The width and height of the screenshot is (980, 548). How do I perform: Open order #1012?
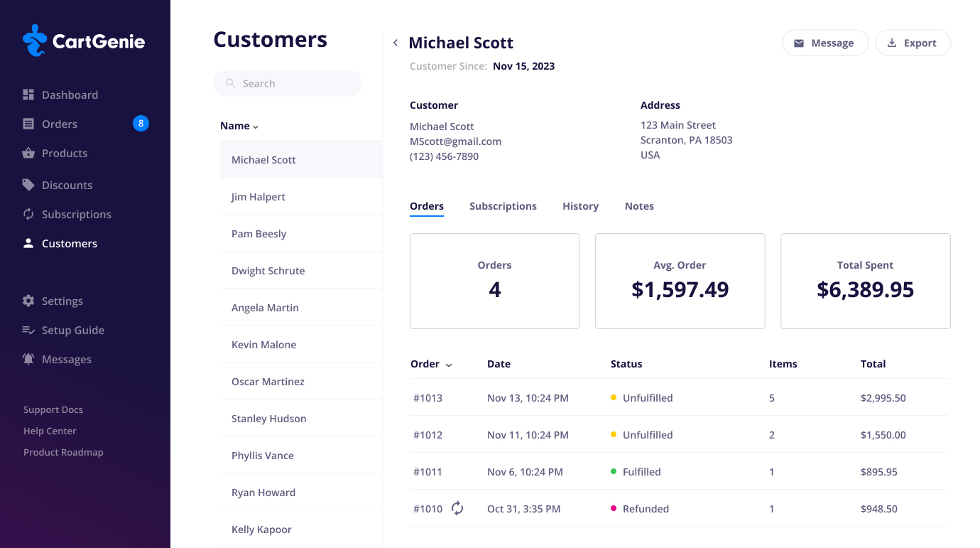[x=680, y=434]
